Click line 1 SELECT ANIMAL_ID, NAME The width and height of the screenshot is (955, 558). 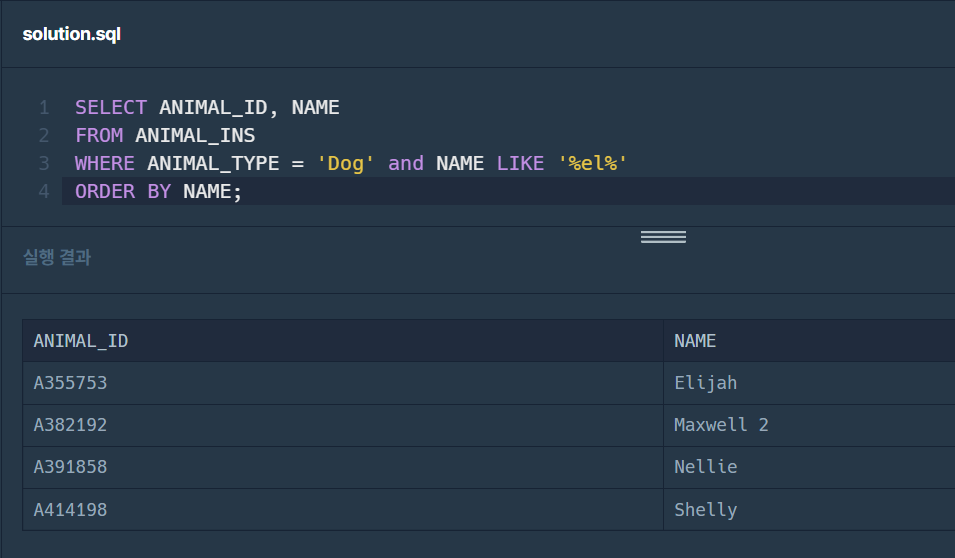207,108
